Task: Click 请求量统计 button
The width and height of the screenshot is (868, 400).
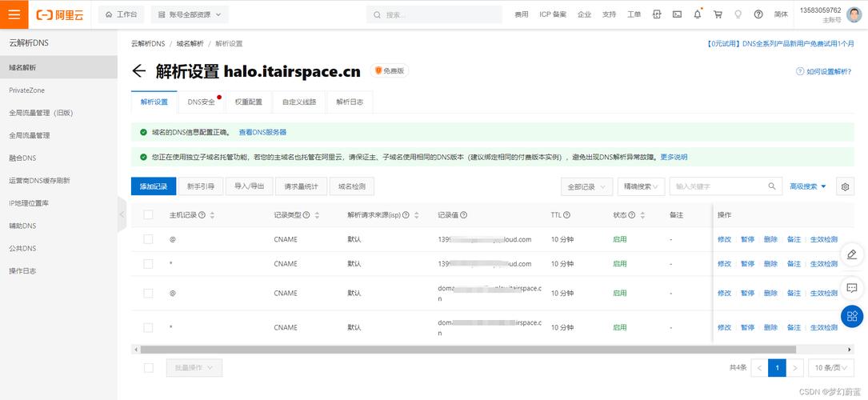Action: tap(301, 186)
